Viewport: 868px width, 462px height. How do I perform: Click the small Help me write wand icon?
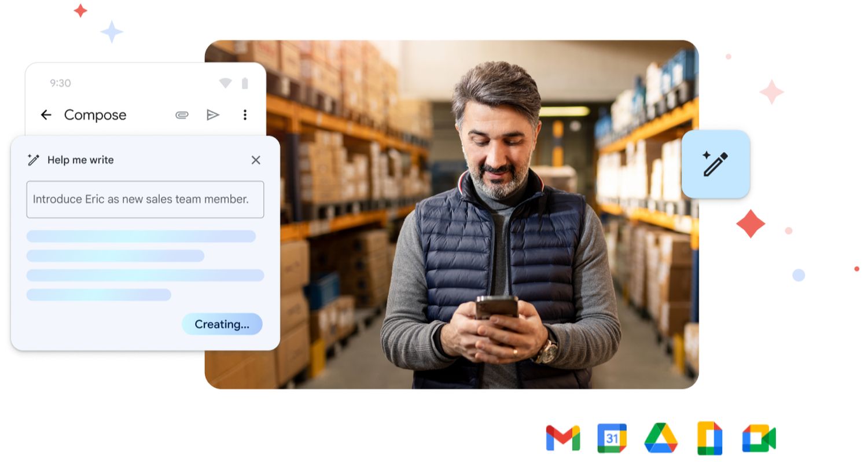pyautogui.click(x=34, y=160)
